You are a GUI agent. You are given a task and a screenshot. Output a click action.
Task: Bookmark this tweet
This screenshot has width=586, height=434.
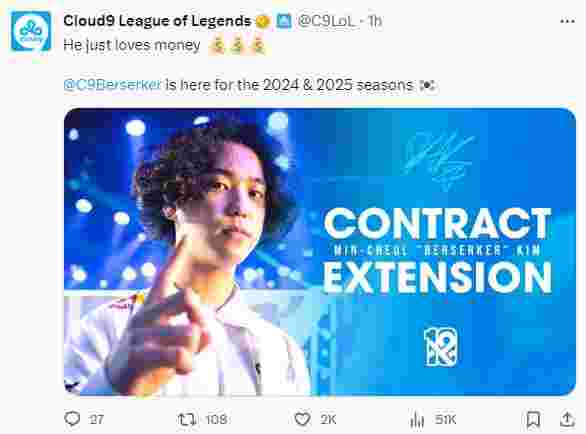[533, 419]
